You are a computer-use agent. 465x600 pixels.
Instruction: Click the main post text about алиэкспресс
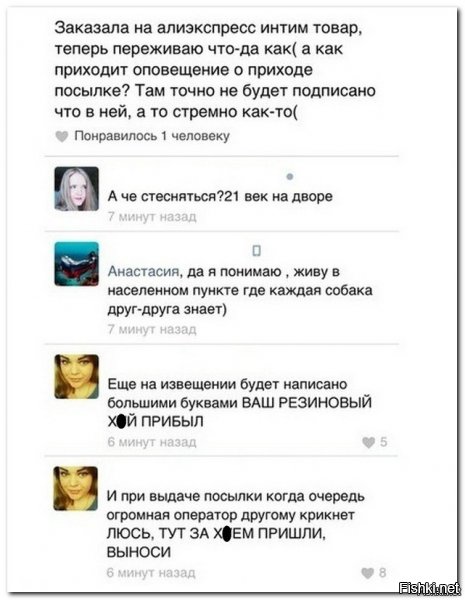[x=215, y=70]
